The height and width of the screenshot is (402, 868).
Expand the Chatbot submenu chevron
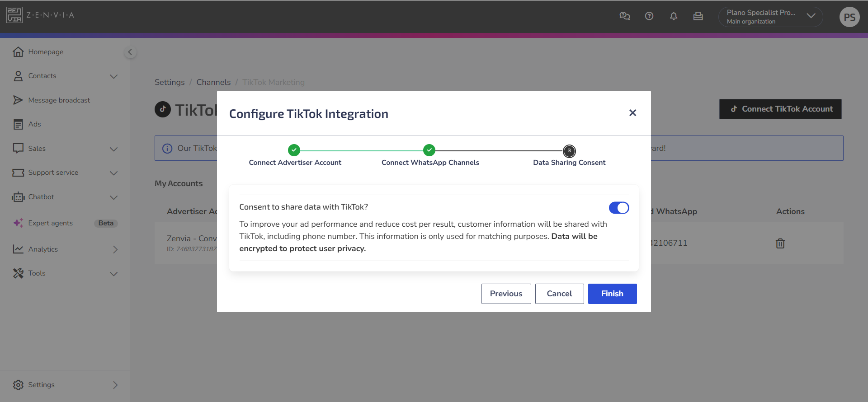click(114, 197)
